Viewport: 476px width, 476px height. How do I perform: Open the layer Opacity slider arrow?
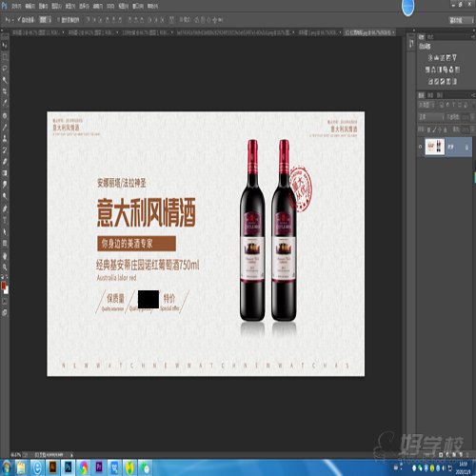tap(472, 117)
